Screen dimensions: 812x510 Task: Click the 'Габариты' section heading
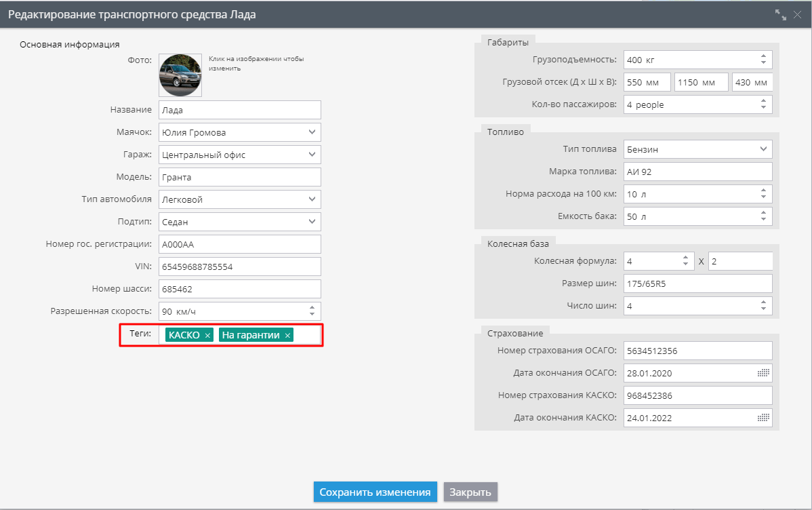(508, 43)
